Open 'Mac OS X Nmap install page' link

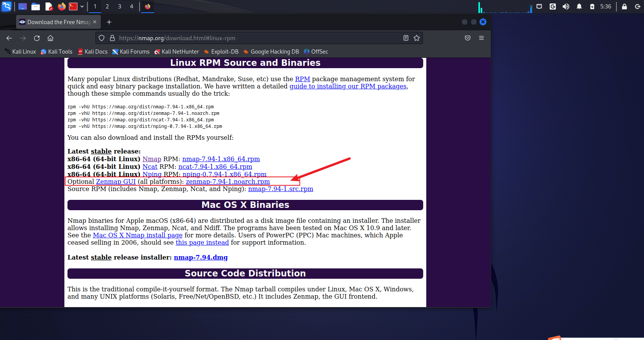[x=138, y=235]
